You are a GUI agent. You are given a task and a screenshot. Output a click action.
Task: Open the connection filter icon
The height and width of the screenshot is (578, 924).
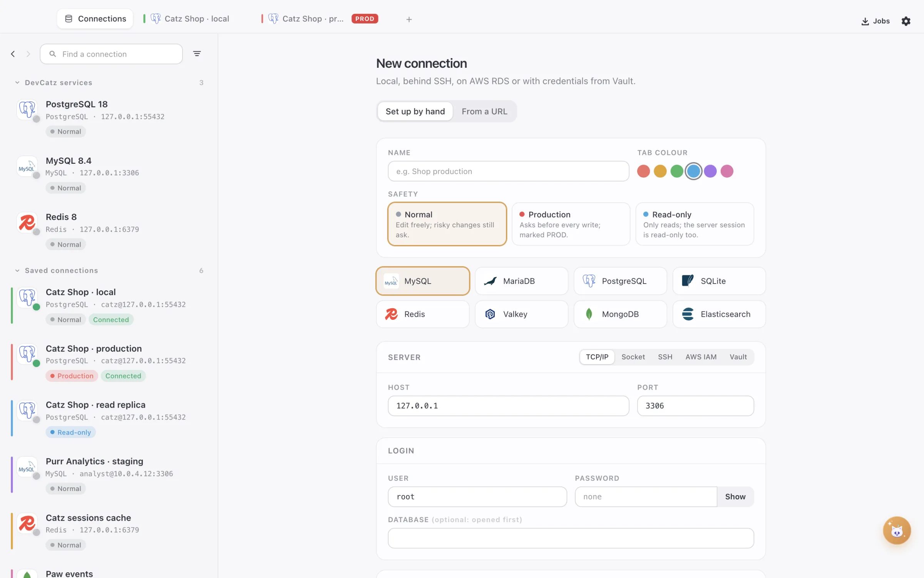click(x=197, y=54)
